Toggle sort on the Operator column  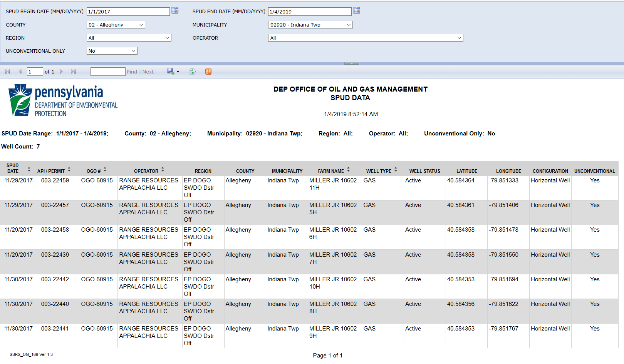click(x=163, y=169)
